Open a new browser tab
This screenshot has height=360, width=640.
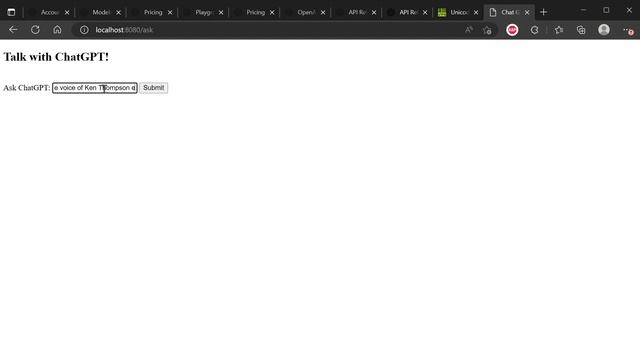pos(543,12)
